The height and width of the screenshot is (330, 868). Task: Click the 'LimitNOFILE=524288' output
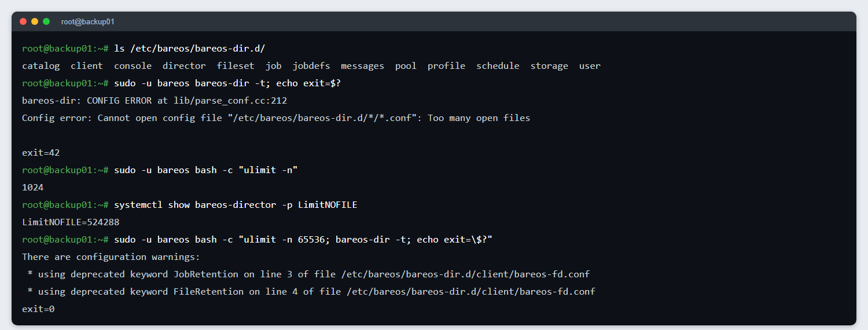71,222
